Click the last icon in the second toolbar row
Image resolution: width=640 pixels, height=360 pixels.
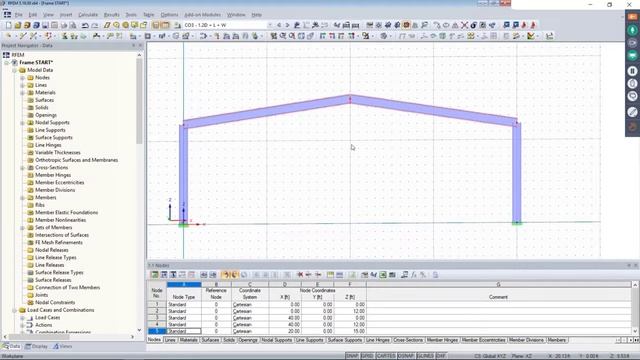coord(549,36)
